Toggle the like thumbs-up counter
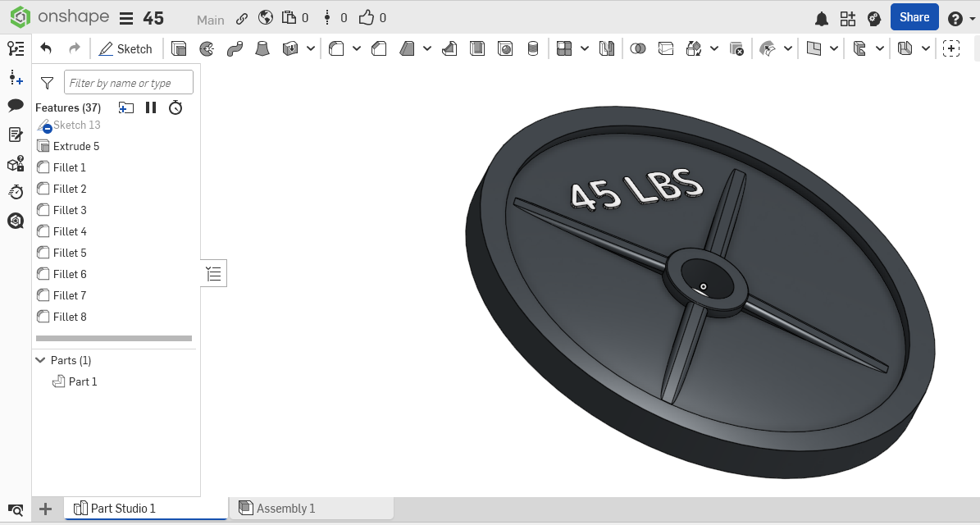 367,18
